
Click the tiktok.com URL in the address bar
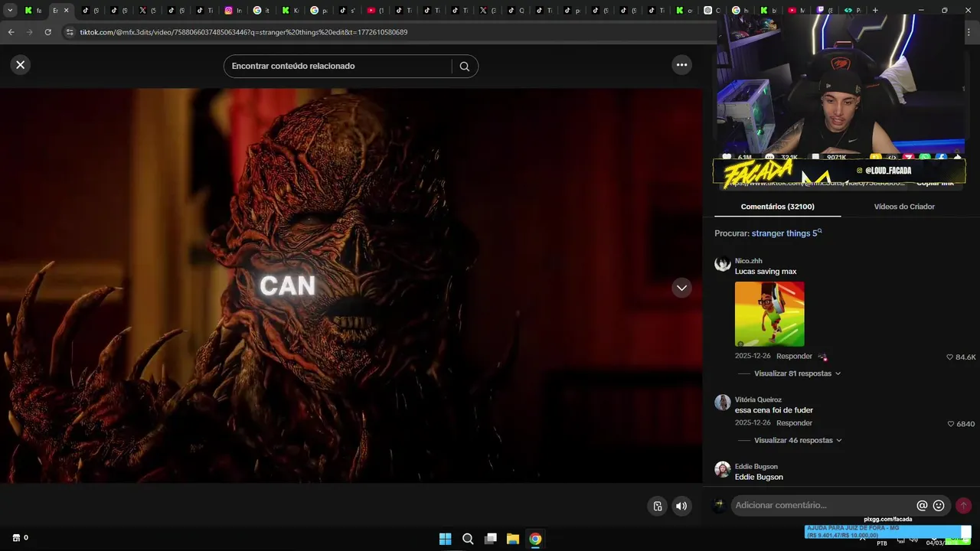click(243, 32)
